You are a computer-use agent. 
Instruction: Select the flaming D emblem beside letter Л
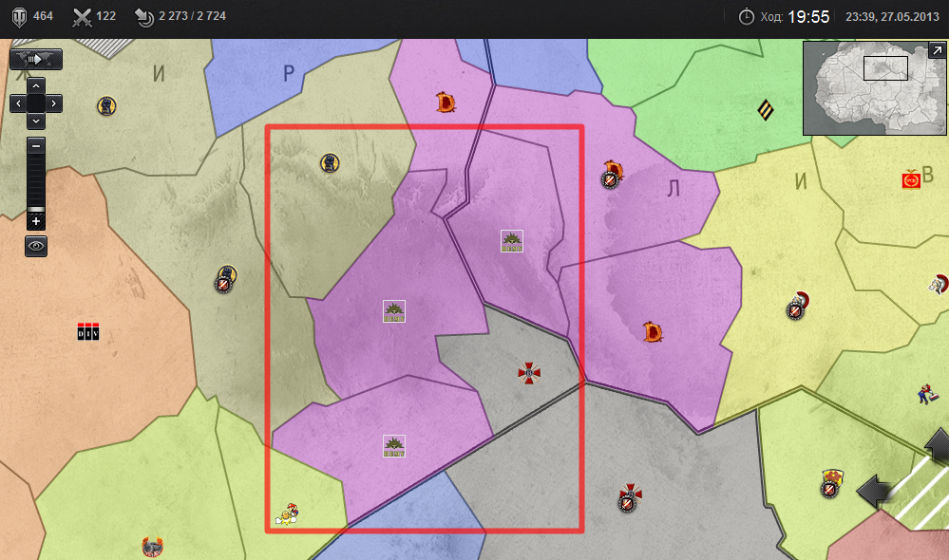click(613, 174)
